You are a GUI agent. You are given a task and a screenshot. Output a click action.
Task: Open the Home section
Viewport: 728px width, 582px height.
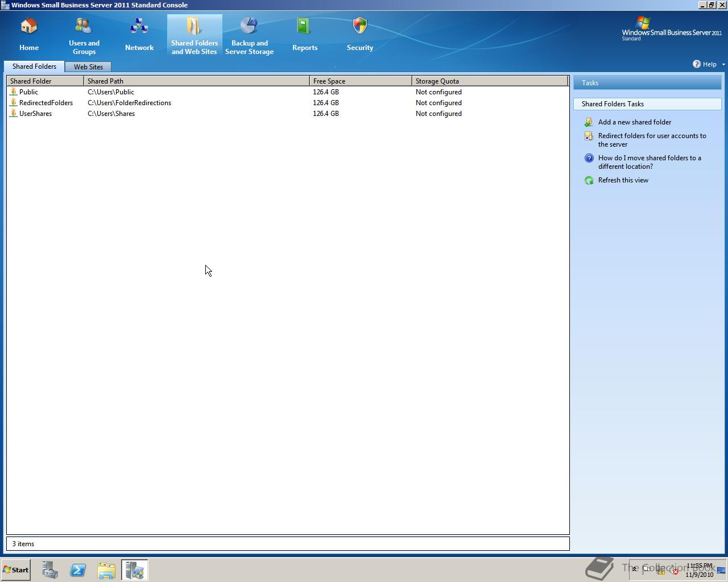(x=29, y=35)
